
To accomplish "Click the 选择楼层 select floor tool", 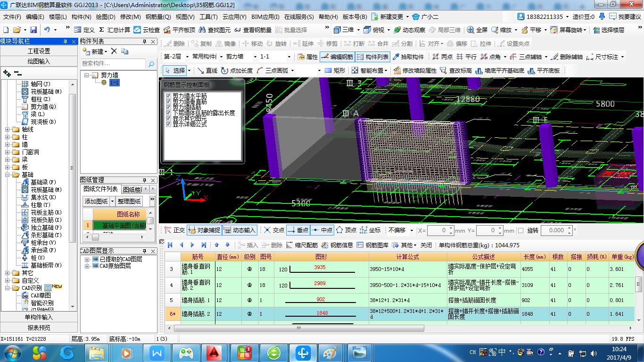I will 608,30.
